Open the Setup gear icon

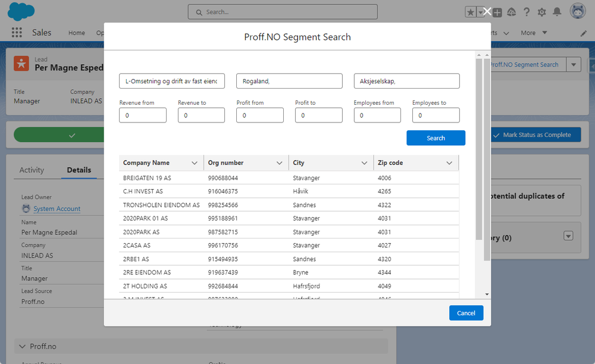[x=542, y=12]
